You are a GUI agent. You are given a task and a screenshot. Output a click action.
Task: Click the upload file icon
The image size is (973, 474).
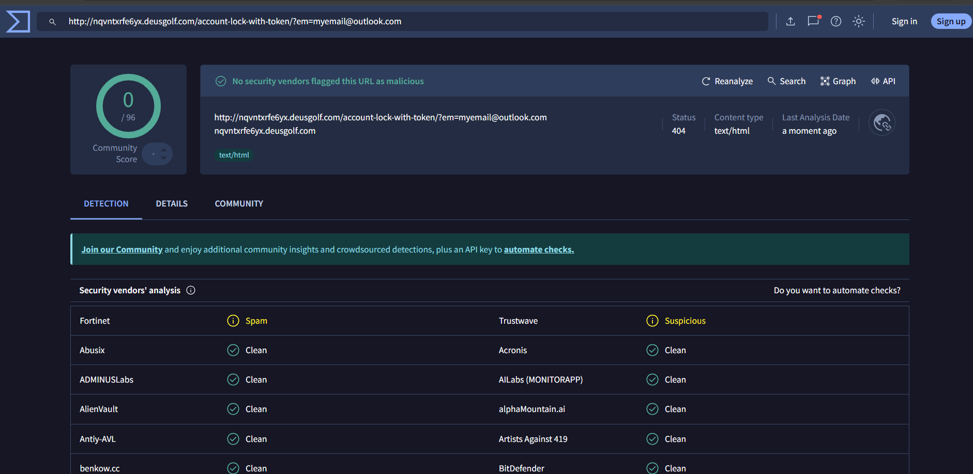[x=790, y=21]
